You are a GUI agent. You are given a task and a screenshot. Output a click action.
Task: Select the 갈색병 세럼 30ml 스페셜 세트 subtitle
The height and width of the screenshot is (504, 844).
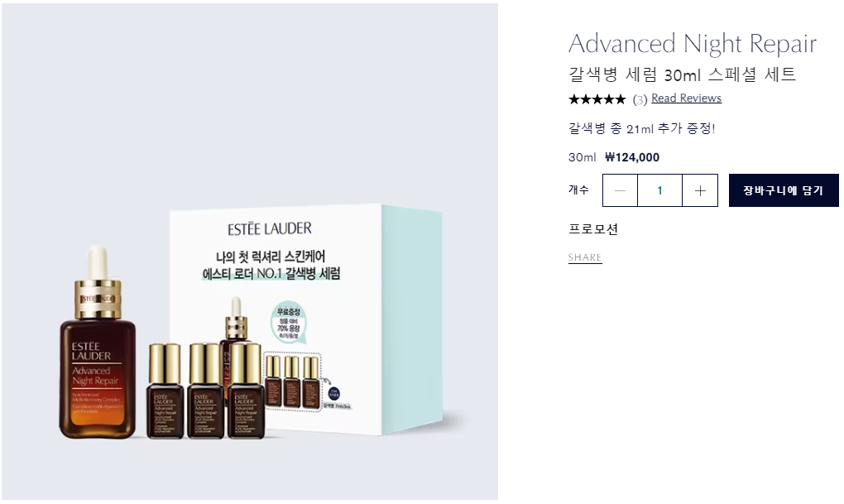click(x=682, y=74)
